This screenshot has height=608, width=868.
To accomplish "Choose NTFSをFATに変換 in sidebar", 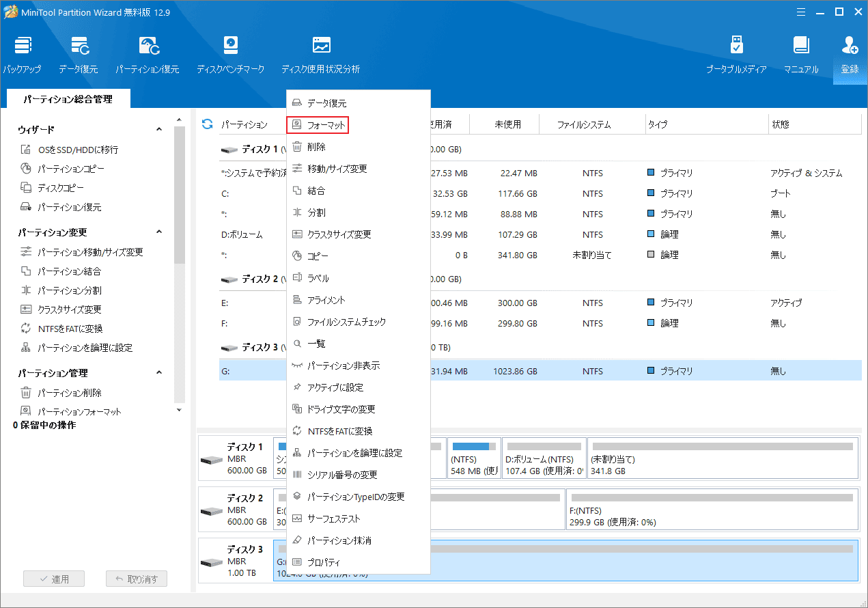I will (61, 329).
